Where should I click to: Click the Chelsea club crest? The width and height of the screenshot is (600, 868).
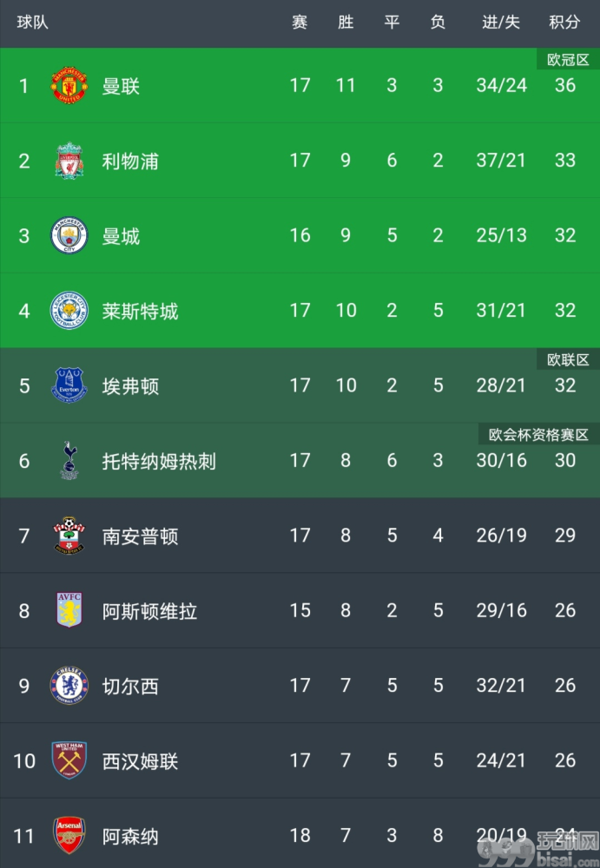coord(69,686)
